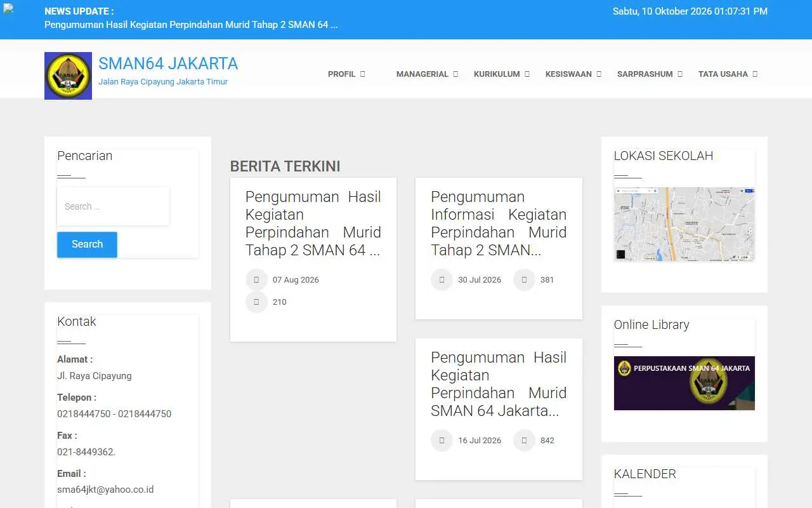Focus the Search text field
The height and width of the screenshot is (508, 812).
[x=113, y=206]
